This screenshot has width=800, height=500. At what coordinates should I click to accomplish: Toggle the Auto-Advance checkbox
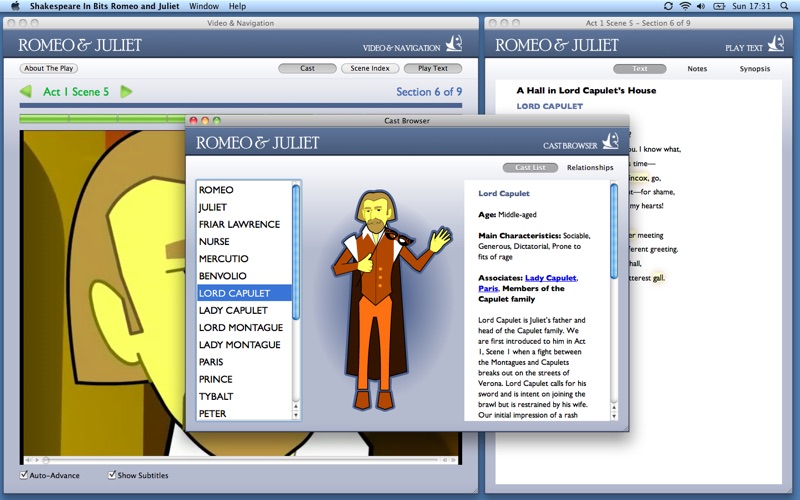click(24, 475)
